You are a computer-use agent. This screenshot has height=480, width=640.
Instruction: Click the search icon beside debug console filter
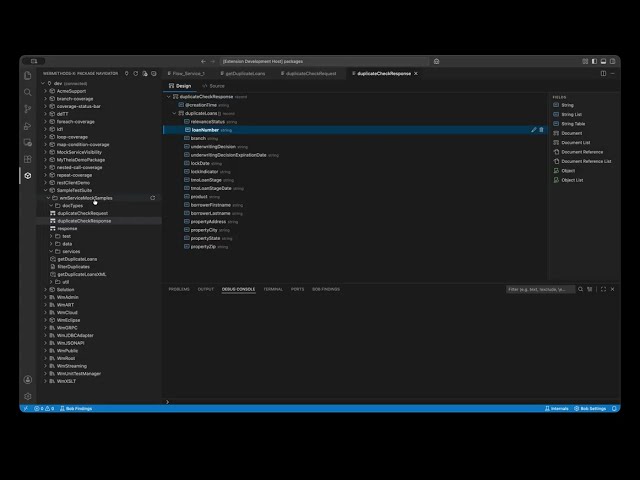coord(580,289)
